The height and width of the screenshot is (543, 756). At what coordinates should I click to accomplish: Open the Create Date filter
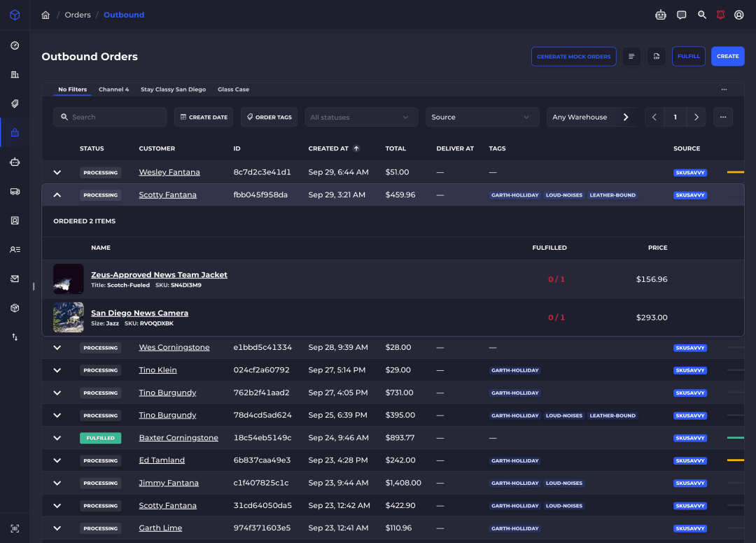[x=204, y=117]
